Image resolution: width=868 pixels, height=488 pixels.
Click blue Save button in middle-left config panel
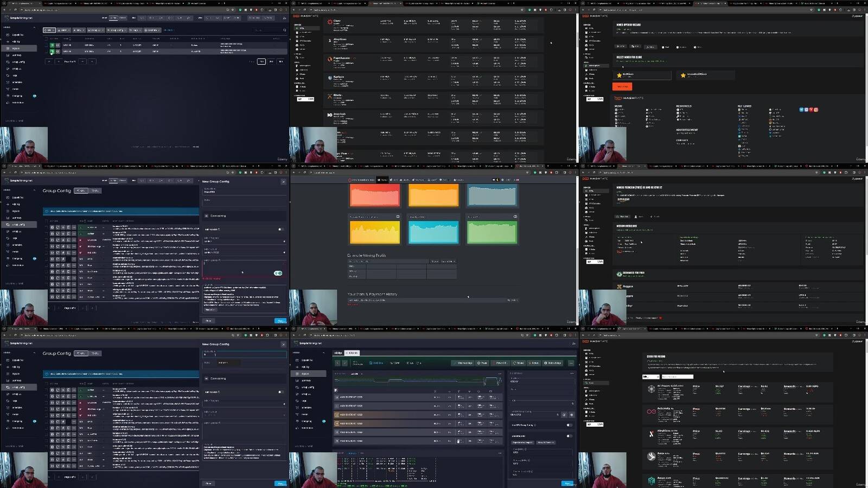[x=280, y=321]
